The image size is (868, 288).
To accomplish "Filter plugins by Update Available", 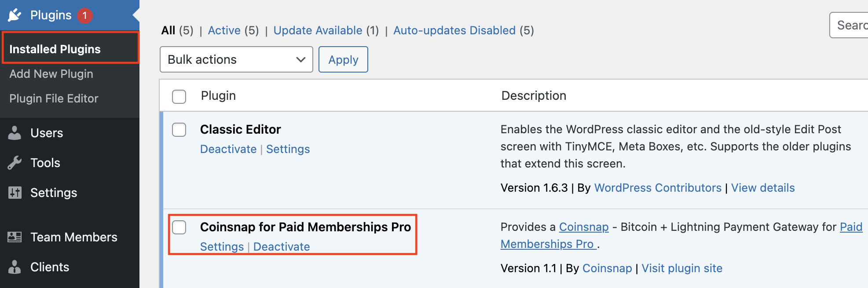I will [x=318, y=30].
